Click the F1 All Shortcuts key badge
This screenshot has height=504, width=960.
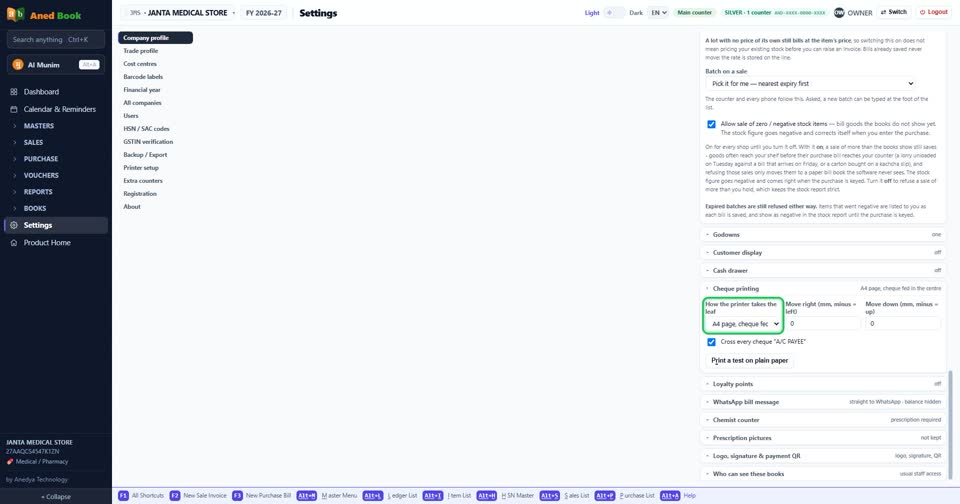123,495
